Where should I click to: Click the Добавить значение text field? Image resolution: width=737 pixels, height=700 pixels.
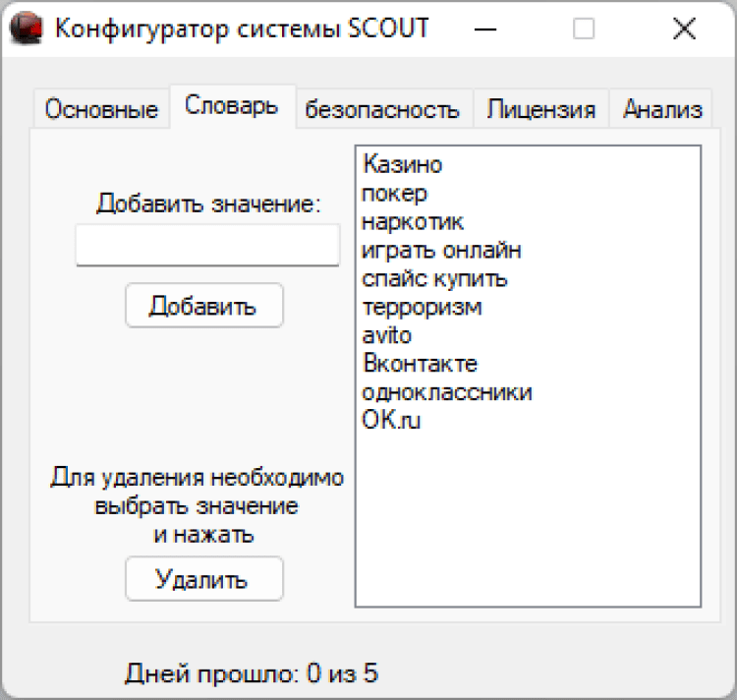click(207, 245)
